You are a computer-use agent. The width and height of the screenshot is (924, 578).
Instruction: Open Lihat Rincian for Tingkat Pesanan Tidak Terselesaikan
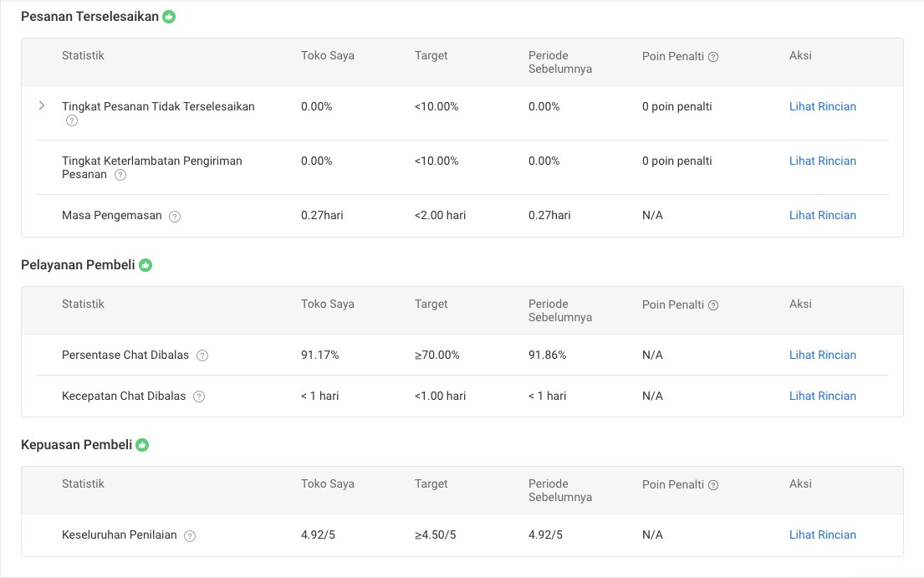click(822, 106)
